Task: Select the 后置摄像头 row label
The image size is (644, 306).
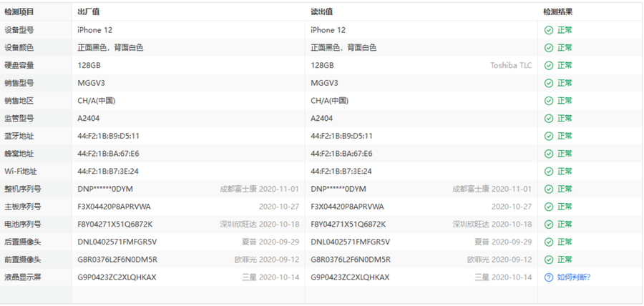Action: click(23, 242)
